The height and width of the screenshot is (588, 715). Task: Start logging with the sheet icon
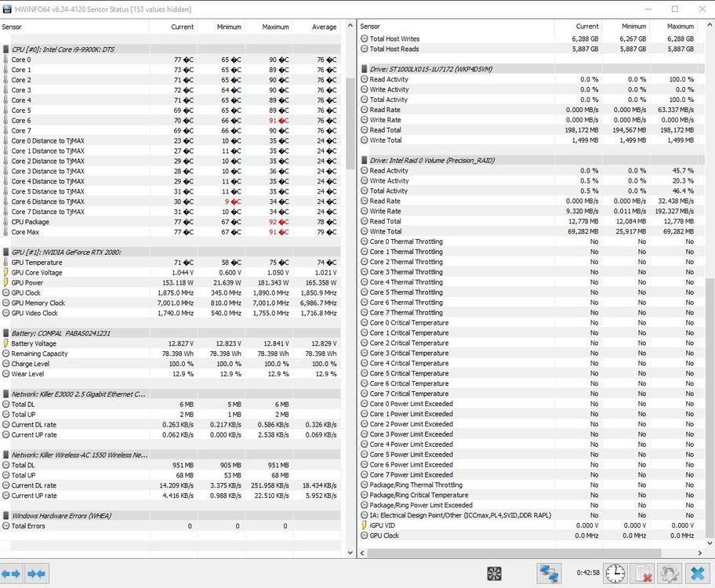coord(642,573)
